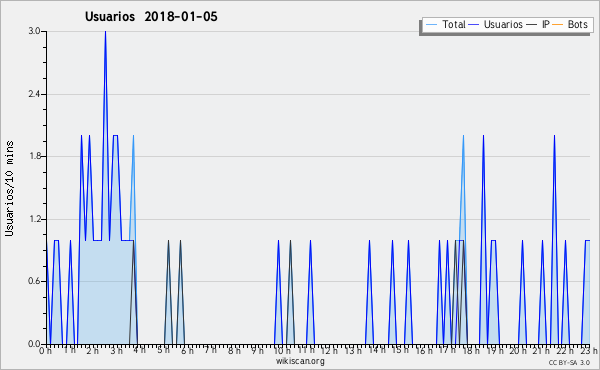The width and height of the screenshot is (600, 370).
Task: Click the y-axis value 1.8
Action: (34, 156)
